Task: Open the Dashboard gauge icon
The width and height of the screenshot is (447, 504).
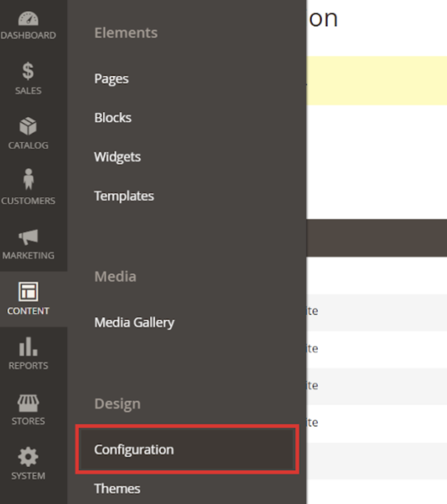Action: pyautogui.click(x=28, y=19)
